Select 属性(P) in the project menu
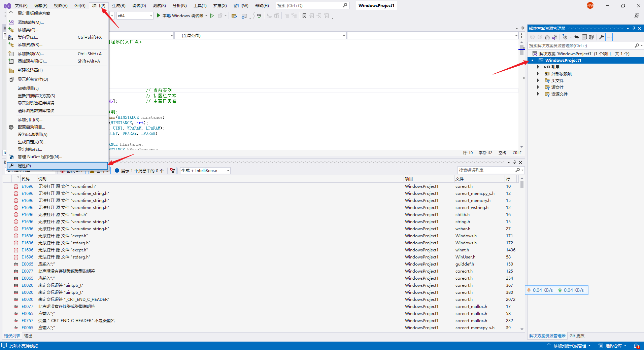The width and height of the screenshot is (644, 350). (x=58, y=166)
